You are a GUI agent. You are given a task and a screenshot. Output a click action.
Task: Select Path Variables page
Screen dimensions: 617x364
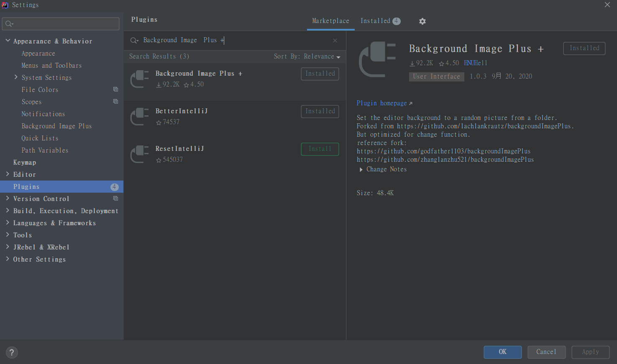[45, 150]
